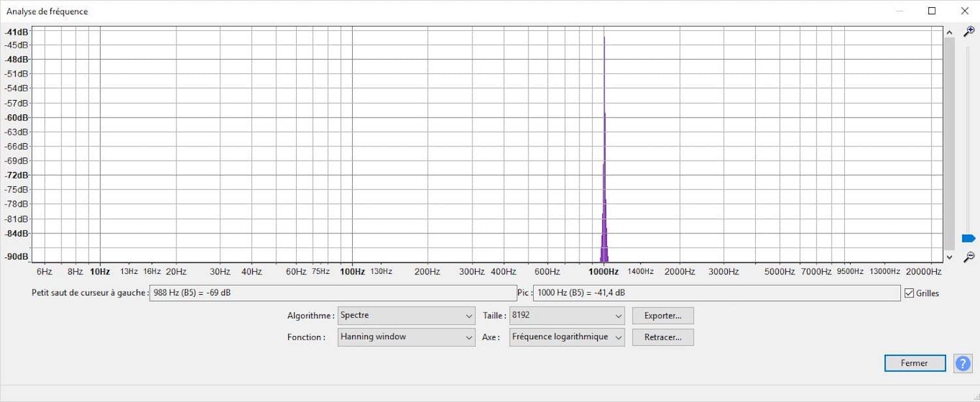
Task: Click the vertical scrollbar up arrow
Action: click(949, 32)
